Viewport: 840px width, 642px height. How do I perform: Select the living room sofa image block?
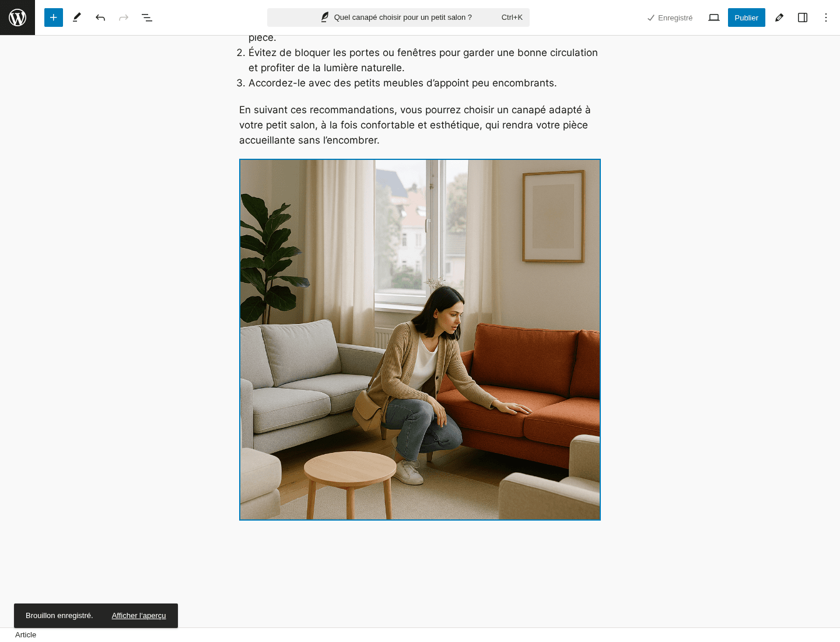click(x=420, y=340)
